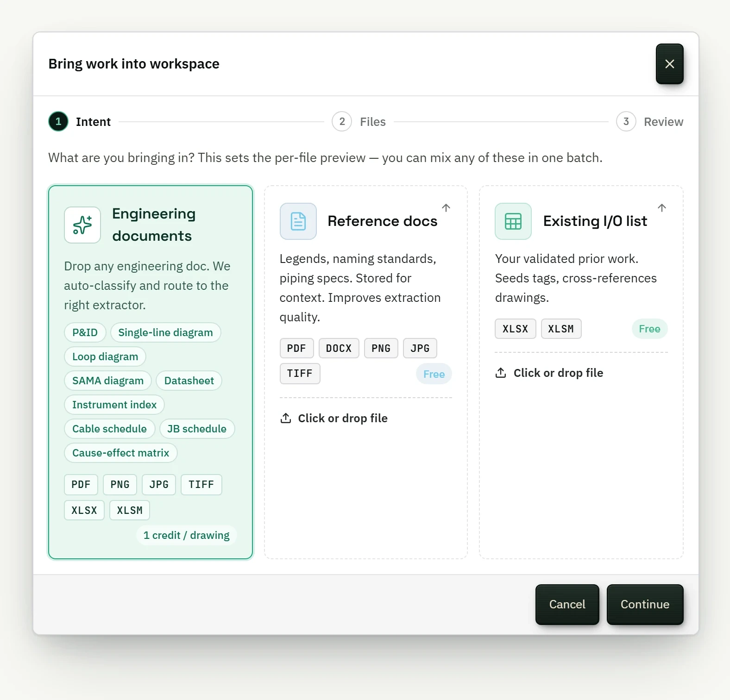Click the P&ID tag
Screen dimensions: 730x700
point(85,332)
